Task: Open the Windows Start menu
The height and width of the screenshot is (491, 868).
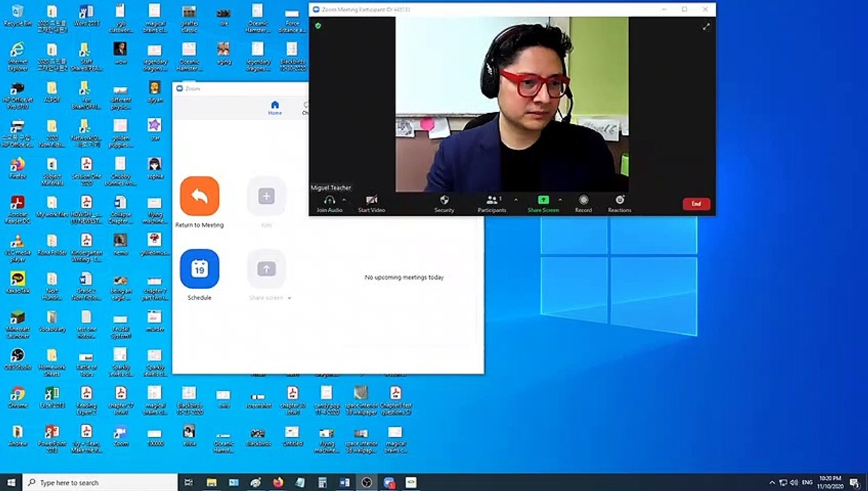Action: point(11,482)
